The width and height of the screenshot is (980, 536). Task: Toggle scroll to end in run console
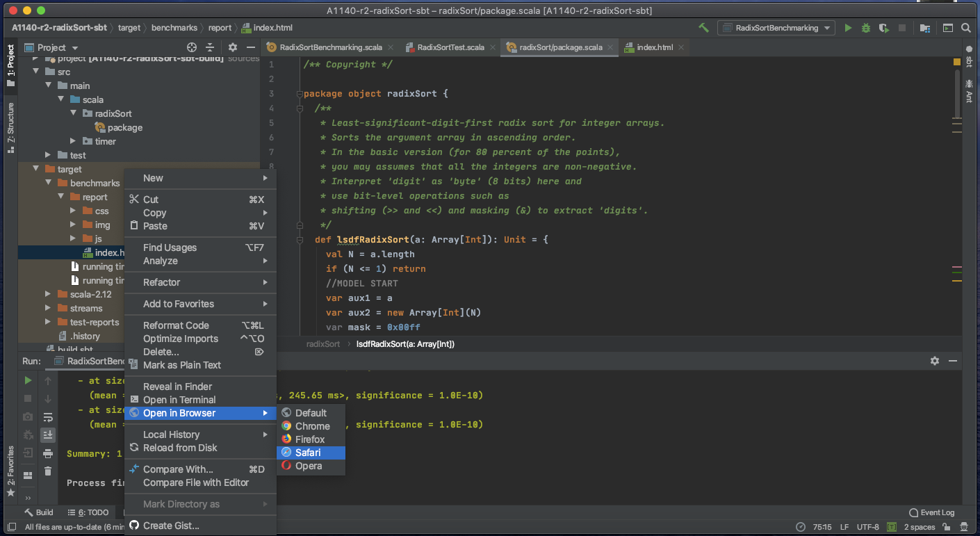pyautogui.click(x=47, y=435)
